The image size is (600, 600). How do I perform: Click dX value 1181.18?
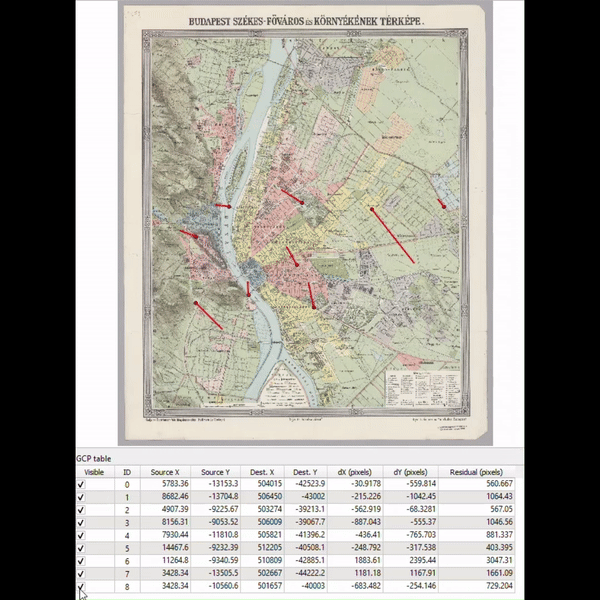click(x=368, y=573)
